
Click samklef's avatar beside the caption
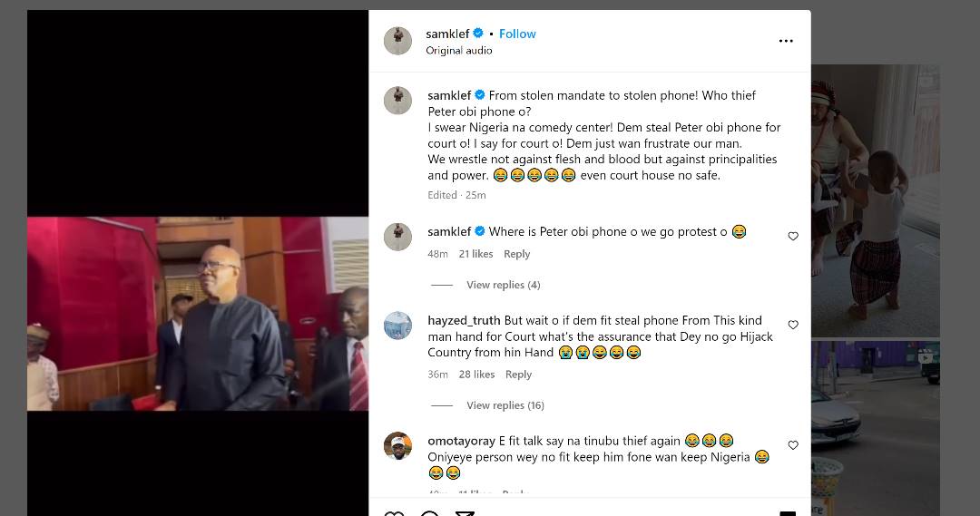397,100
